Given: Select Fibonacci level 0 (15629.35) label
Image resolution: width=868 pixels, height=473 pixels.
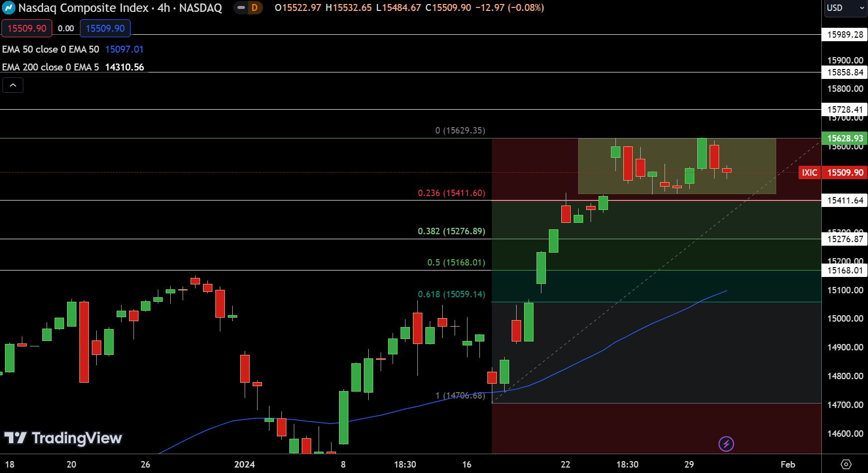Looking at the screenshot, I should pyautogui.click(x=460, y=131).
